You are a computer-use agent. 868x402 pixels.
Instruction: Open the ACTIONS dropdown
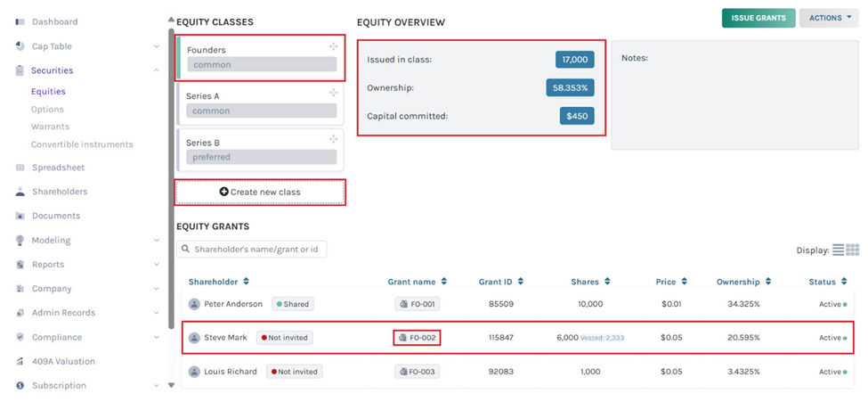(x=829, y=18)
